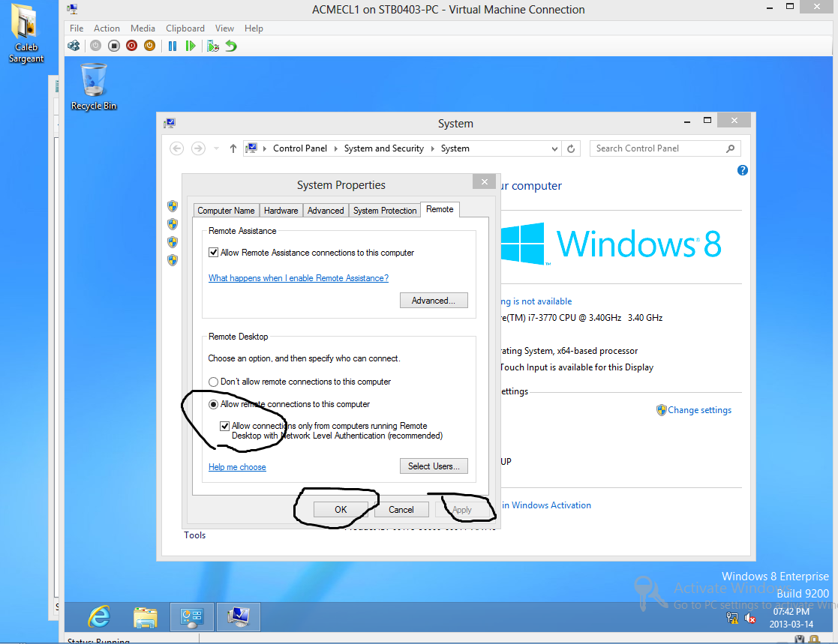Click the red Shut Down VM icon
Image resolution: width=838 pixels, height=644 pixels.
click(x=131, y=46)
